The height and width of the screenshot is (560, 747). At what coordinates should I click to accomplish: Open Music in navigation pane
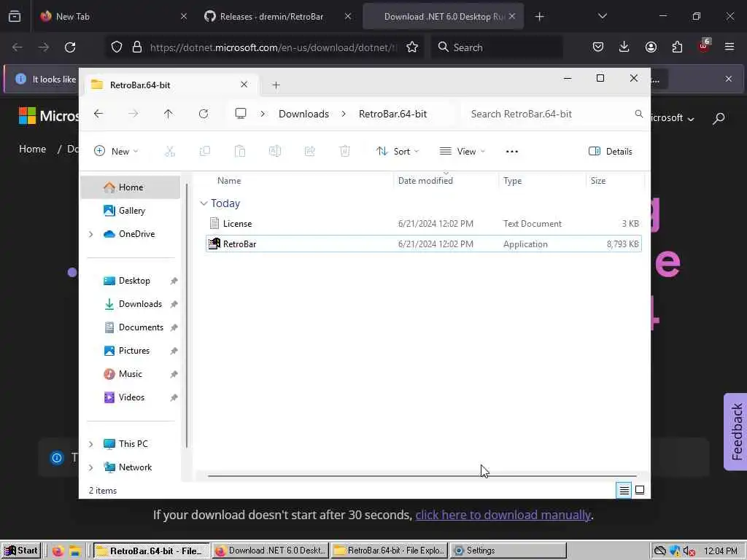[x=131, y=374]
